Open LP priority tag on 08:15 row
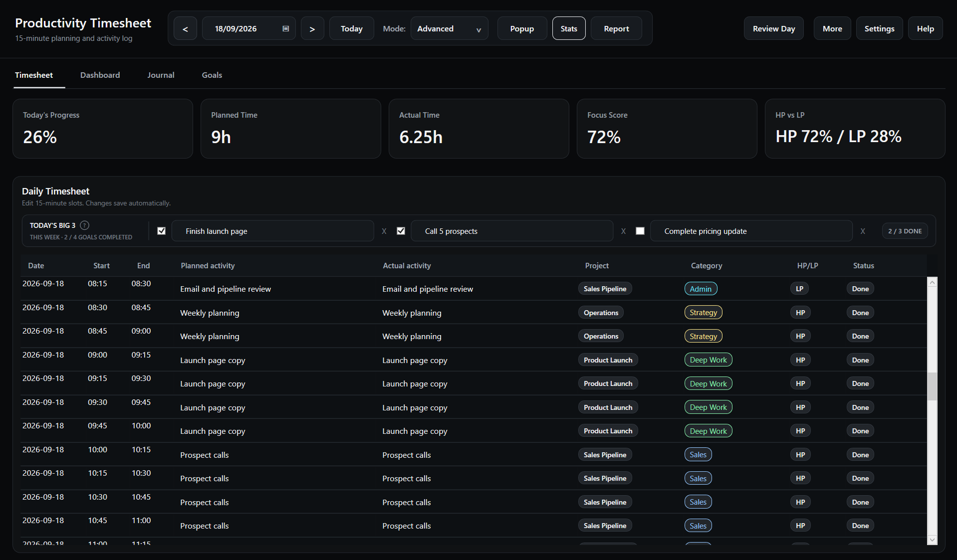 [x=799, y=289]
